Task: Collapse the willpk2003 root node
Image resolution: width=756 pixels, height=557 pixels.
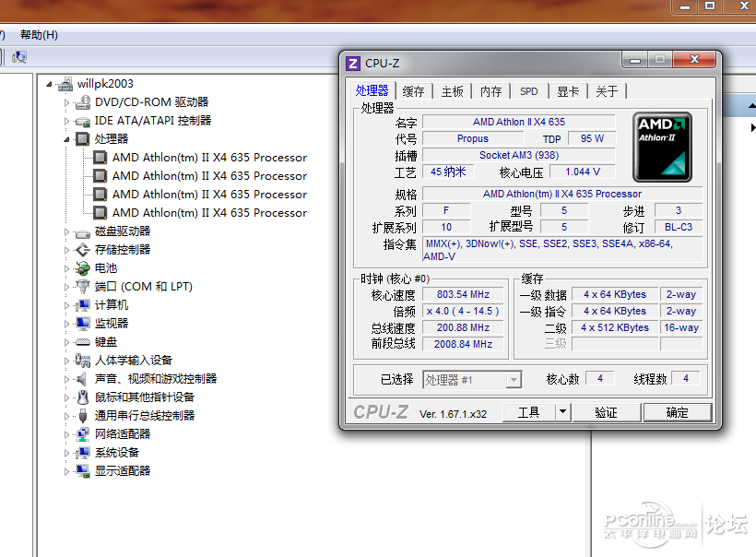Action: (49, 85)
